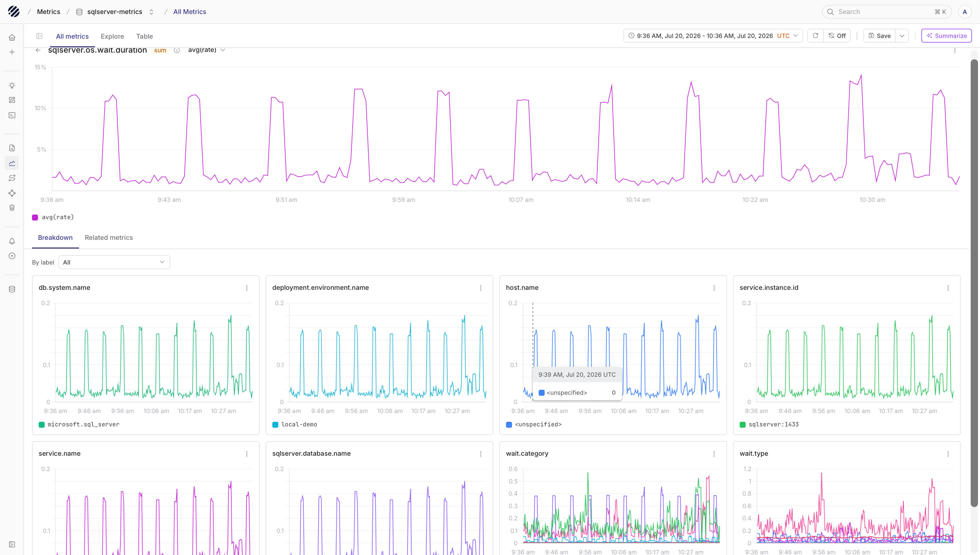This screenshot has width=980, height=555.
Task: Select the Metrics line-chart sidebar icon
Action: (12, 163)
